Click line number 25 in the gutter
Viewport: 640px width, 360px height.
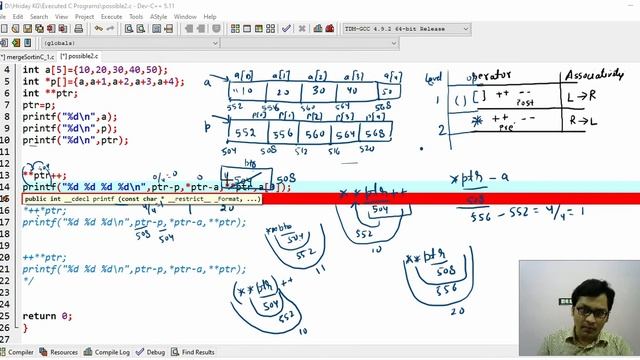5,316
